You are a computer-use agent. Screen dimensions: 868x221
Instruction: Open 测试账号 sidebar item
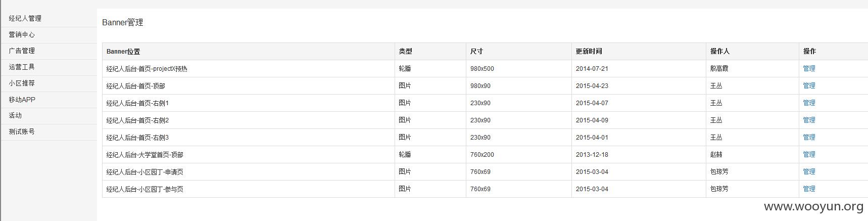[22, 131]
